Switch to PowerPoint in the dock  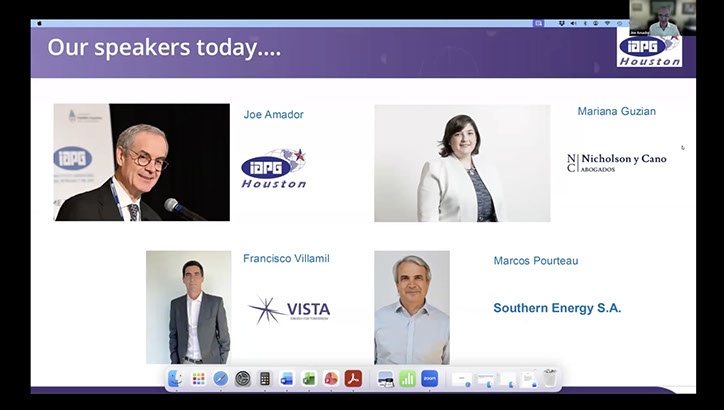pos(331,379)
